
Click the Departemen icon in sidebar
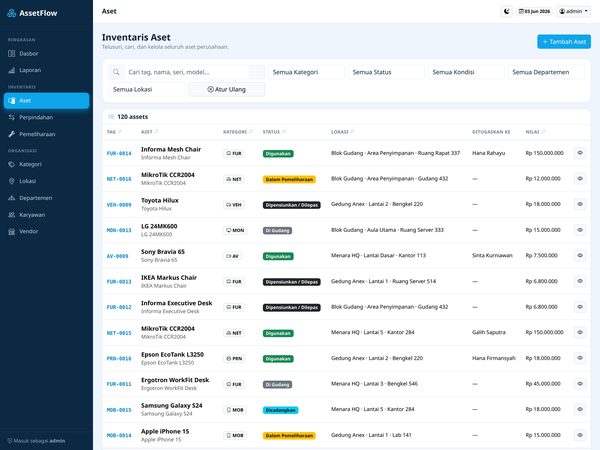[12, 198]
